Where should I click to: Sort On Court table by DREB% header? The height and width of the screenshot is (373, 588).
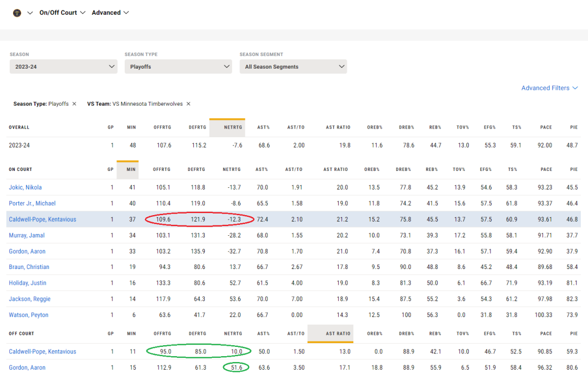(403, 169)
